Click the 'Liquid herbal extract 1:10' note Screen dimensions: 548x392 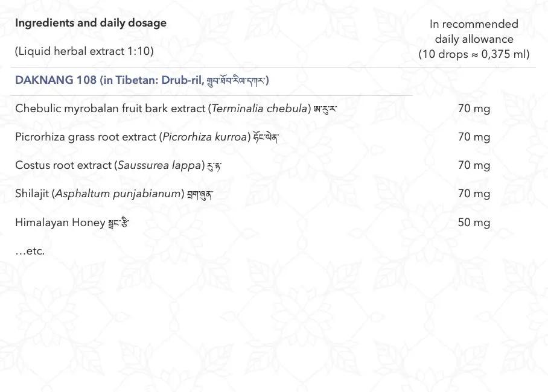pos(84,51)
